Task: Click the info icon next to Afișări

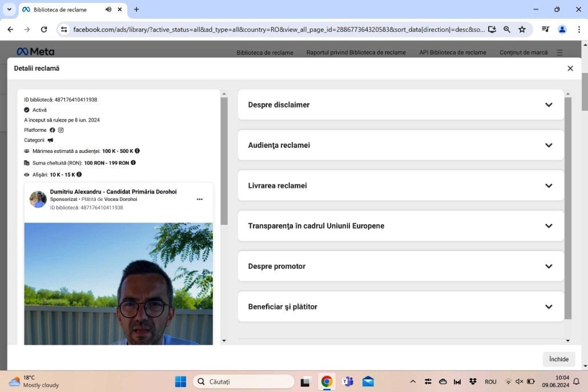Action: point(79,175)
